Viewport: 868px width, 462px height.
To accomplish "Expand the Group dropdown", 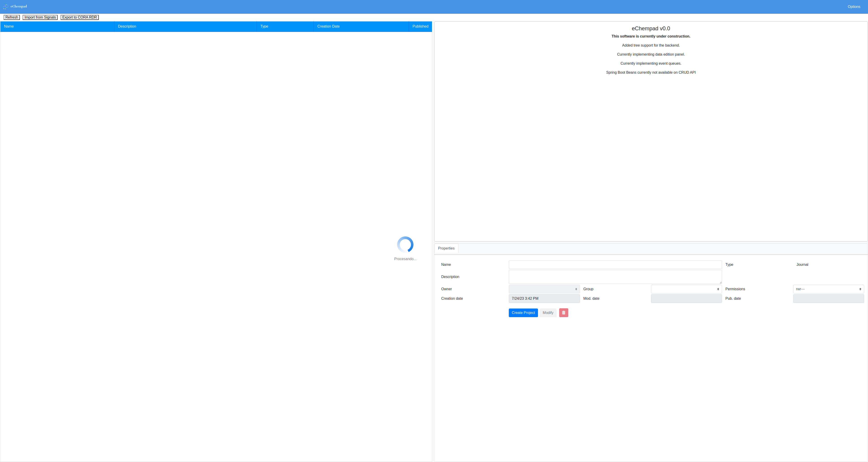I will [686, 289].
